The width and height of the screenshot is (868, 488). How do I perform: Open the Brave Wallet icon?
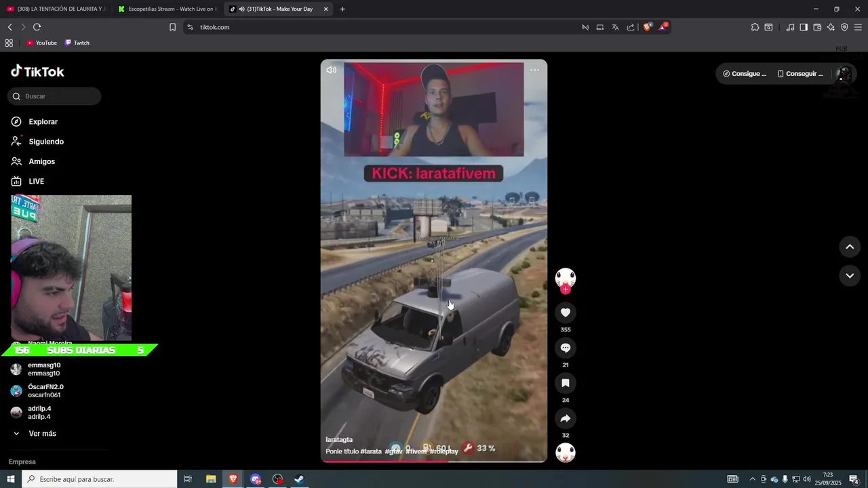click(817, 27)
